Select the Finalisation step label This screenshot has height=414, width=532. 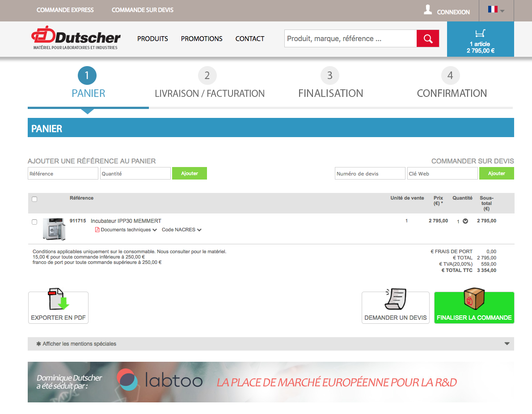pos(331,93)
